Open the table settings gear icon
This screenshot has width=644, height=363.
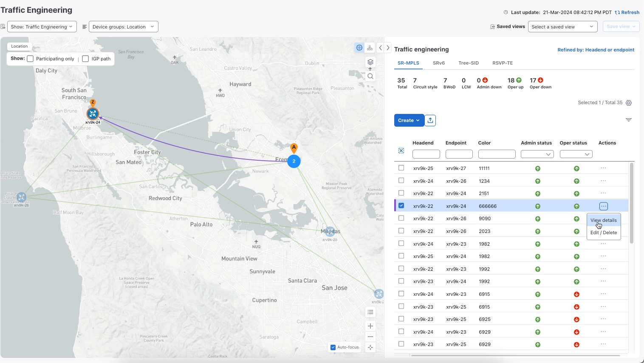[x=629, y=103]
